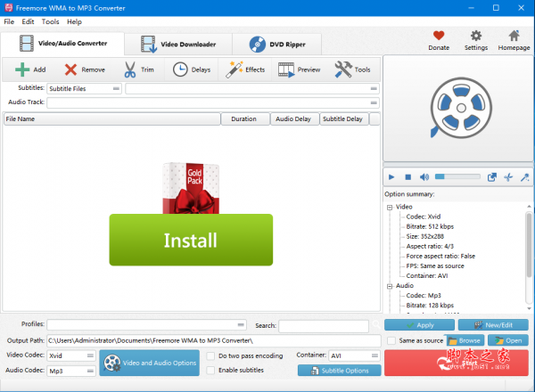
Task: Open the Audio Codec Mp3 dropdown
Action: click(71, 371)
